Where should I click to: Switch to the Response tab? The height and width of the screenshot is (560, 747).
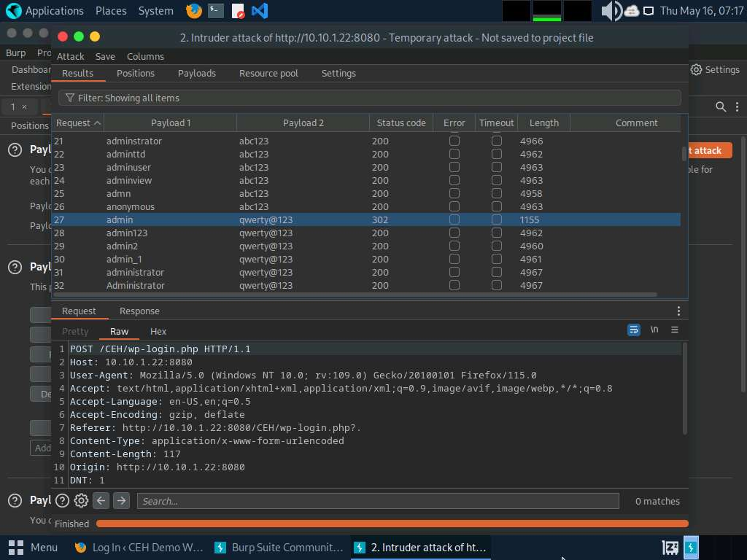pos(139,311)
